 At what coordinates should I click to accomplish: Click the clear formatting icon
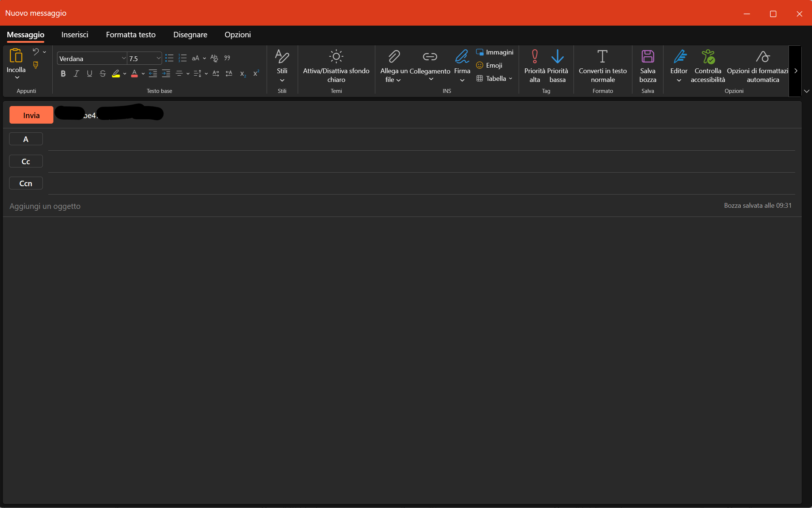[214, 58]
